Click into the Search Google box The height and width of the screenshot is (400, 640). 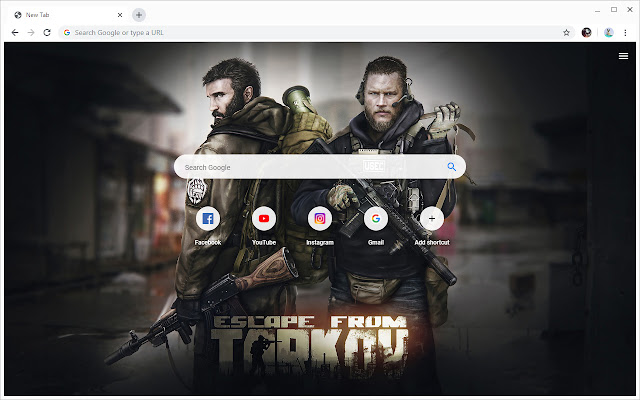pos(320,167)
